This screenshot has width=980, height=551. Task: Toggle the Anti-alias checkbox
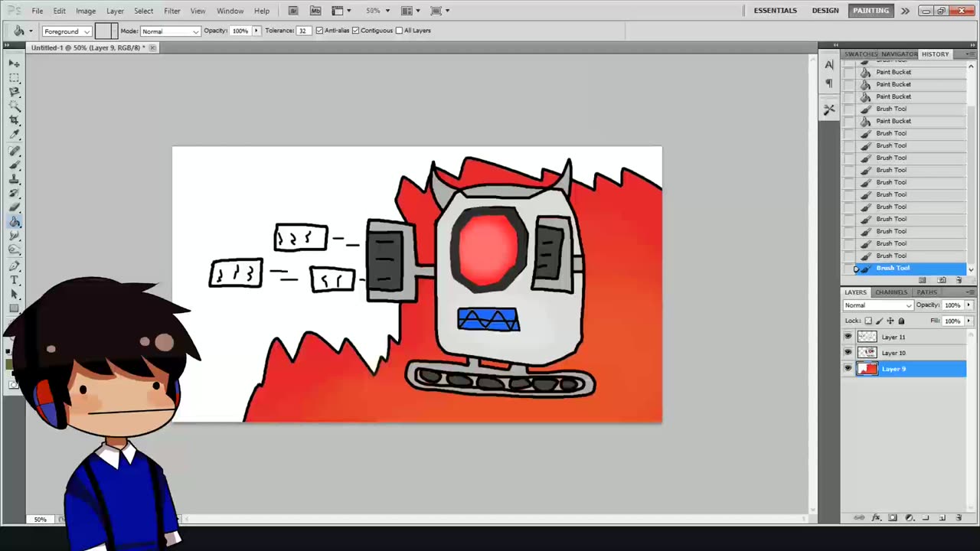coord(319,31)
